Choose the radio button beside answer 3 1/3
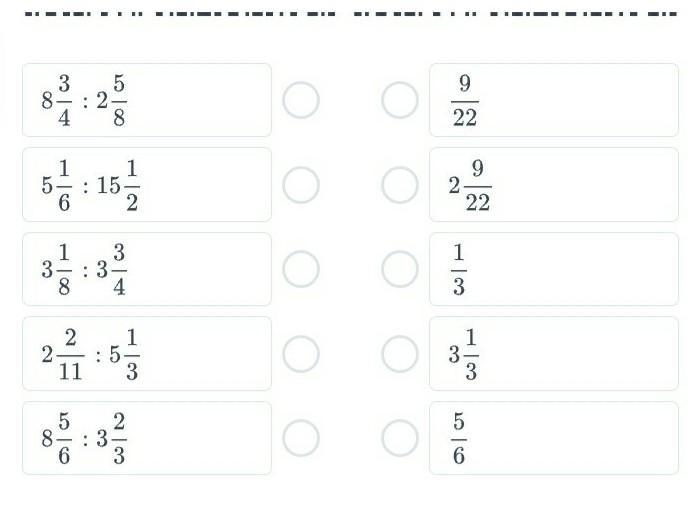The height and width of the screenshot is (516, 689). pyautogui.click(x=400, y=353)
